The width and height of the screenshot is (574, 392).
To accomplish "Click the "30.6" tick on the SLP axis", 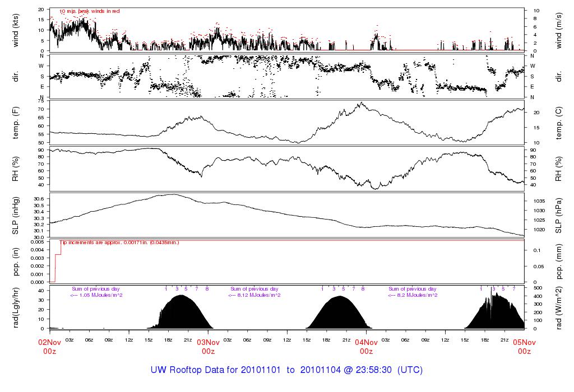I will coord(39,199).
